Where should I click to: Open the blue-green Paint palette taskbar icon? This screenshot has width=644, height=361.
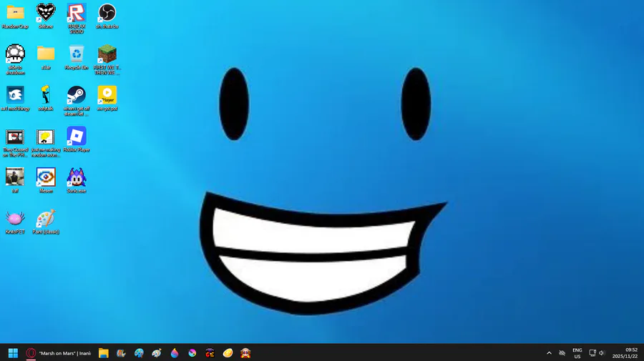tap(139, 353)
